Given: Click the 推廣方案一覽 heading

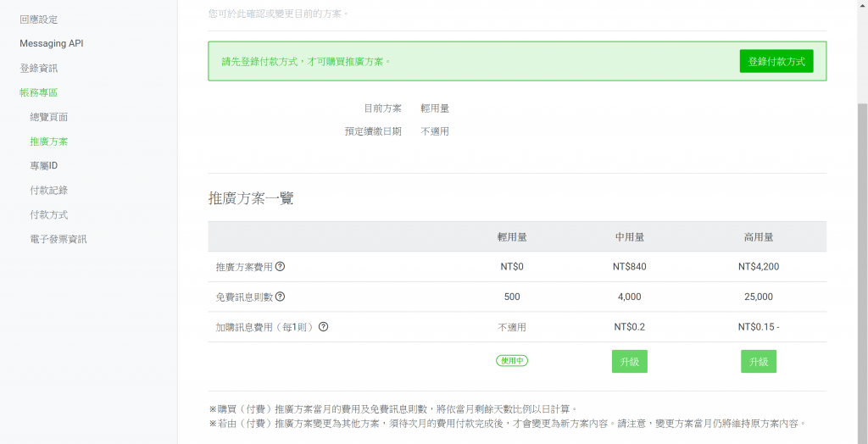Looking at the screenshot, I should [251, 198].
